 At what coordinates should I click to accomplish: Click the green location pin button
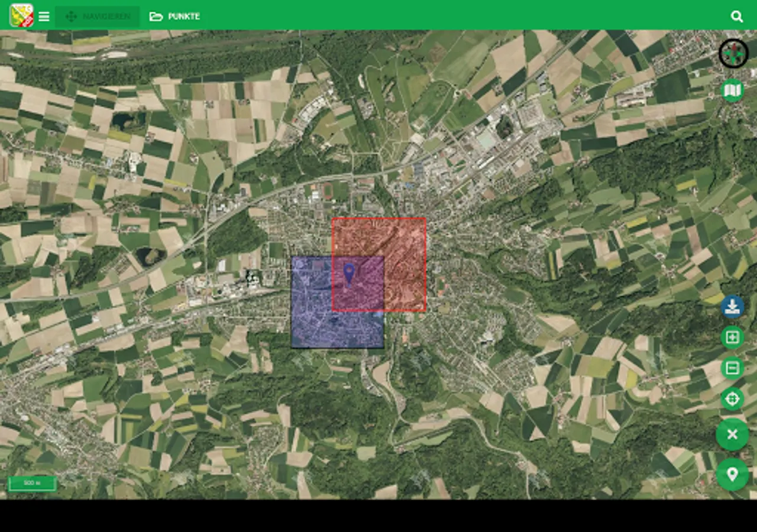(x=732, y=475)
